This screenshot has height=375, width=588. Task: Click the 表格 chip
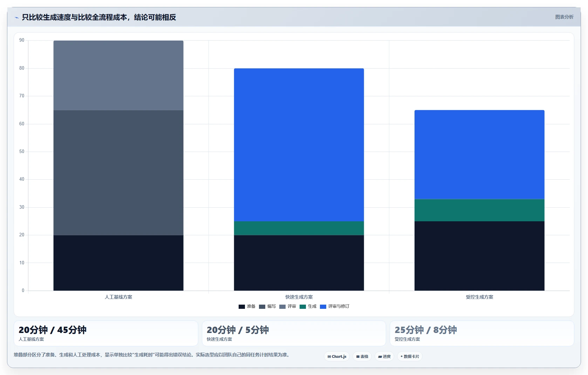[362, 356]
